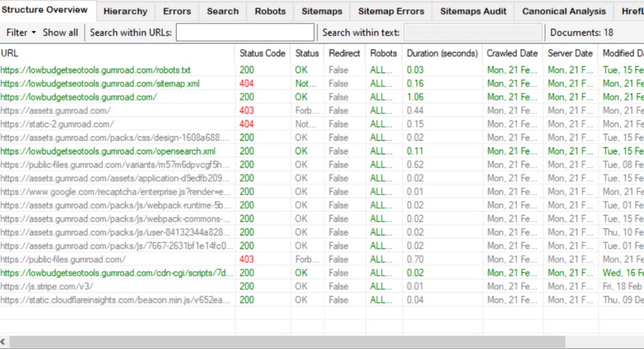
Task: Sort by Duration (seconds) column header
Action: click(442, 53)
